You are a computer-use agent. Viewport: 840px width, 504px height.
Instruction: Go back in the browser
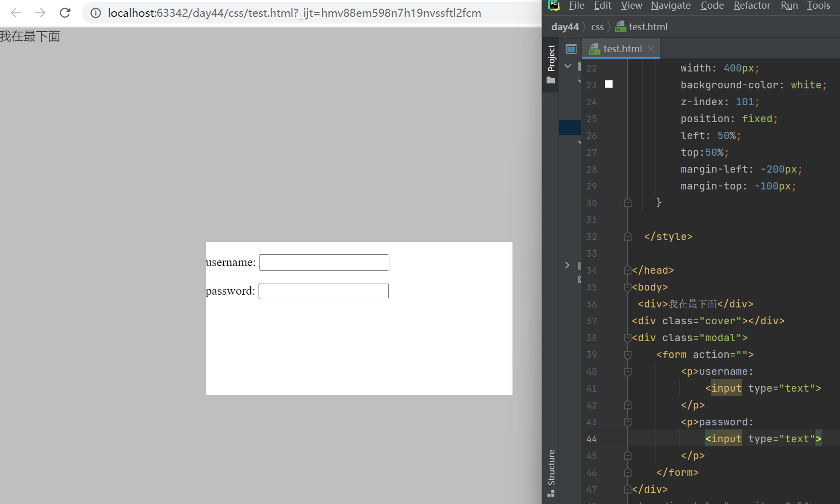coord(16,13)
